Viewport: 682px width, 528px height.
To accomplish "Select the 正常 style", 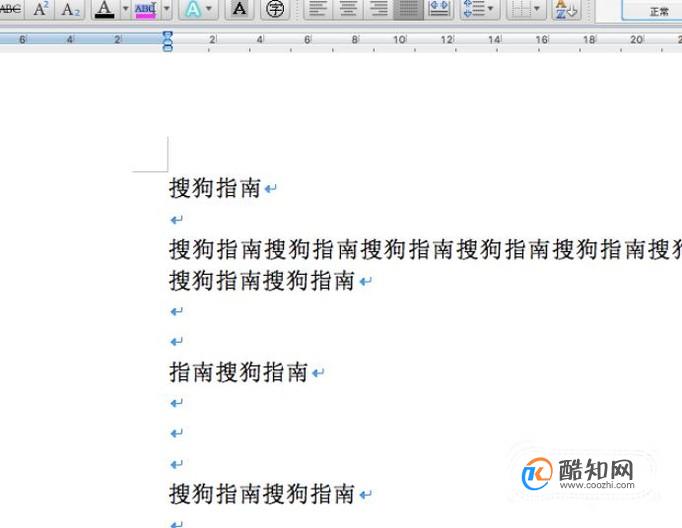I will tap(652, 10).
